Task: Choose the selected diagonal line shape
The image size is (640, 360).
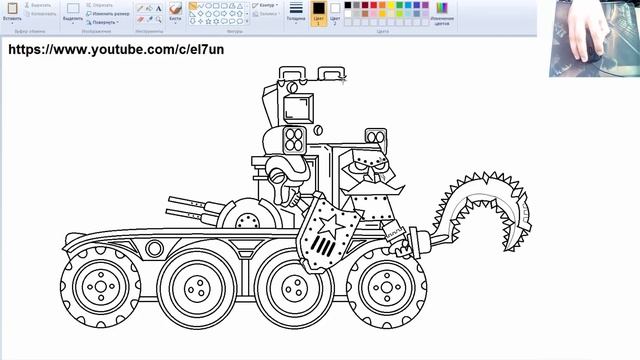Action: pyautogui.click(x=193, y=6)
